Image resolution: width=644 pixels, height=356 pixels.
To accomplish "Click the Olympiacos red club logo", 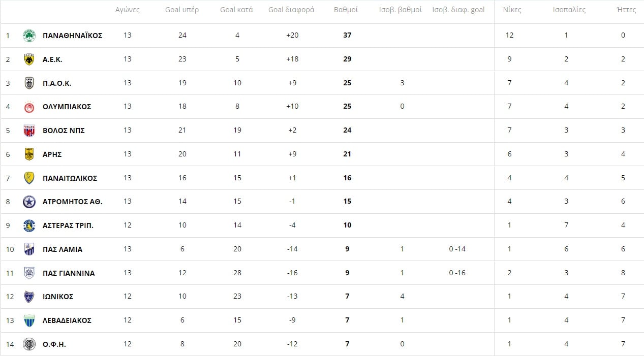I will click(x=29, y=107).
